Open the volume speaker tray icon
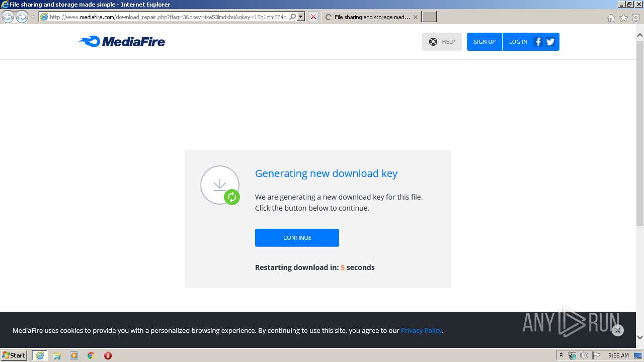The height and width of the screenshot is (362, 644). (584, 355)
